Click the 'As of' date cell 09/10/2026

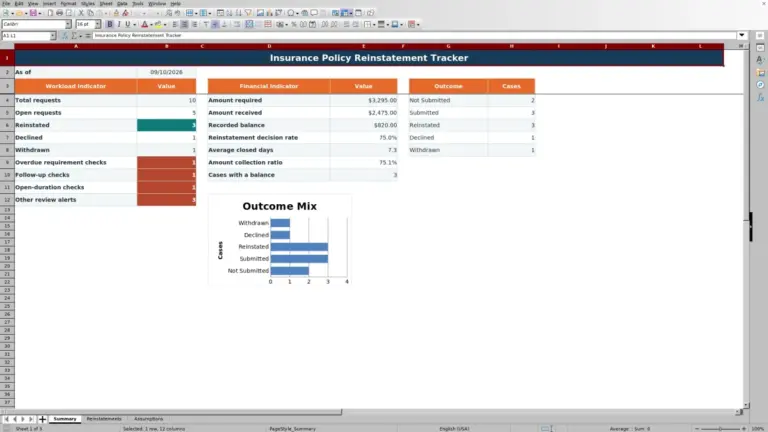click(x=167, y=72)
